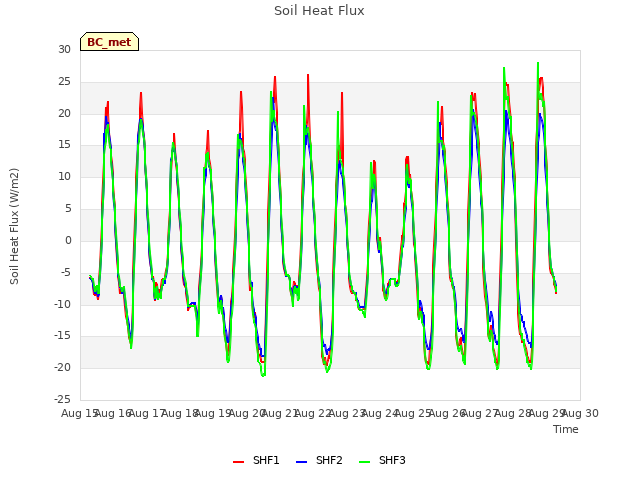Click the blue SHF2 legend marker

click(x=301, y=462)
